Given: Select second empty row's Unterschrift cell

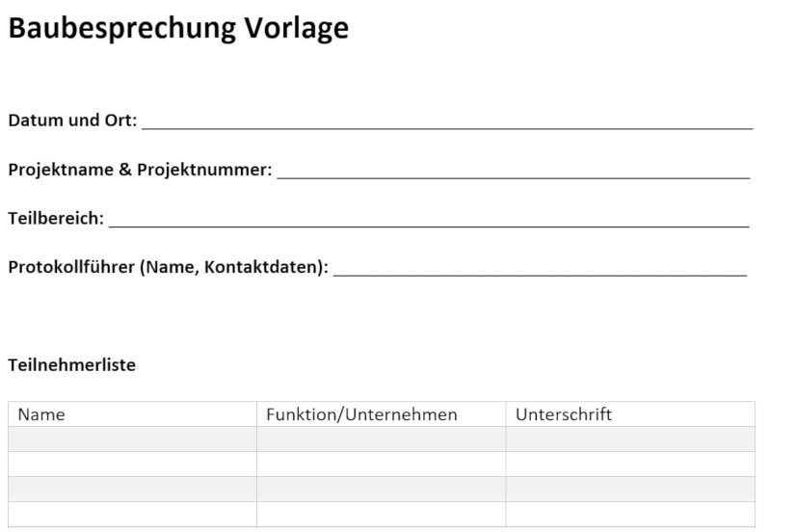Looking at the screenshot, I should coord(629,465).
